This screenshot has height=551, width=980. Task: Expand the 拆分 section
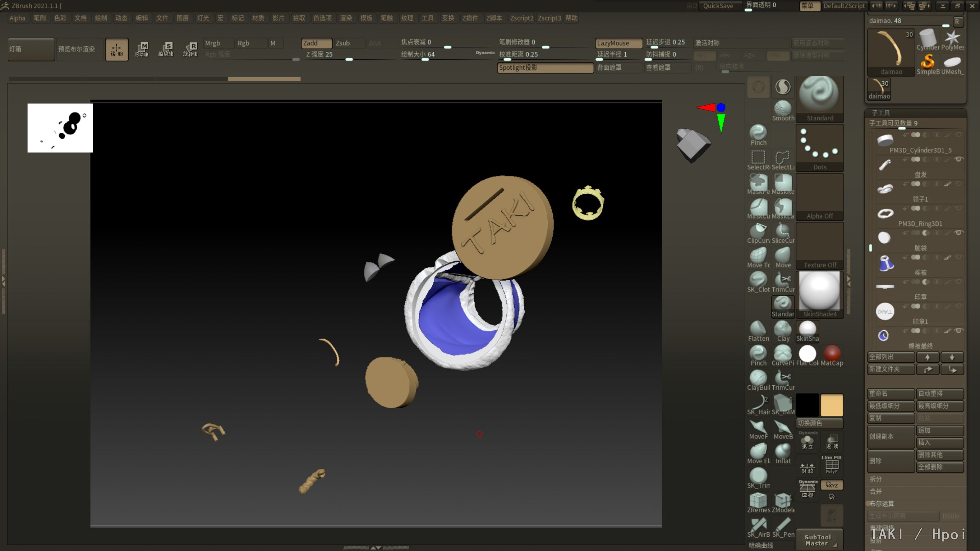click(x=876, y=479)
